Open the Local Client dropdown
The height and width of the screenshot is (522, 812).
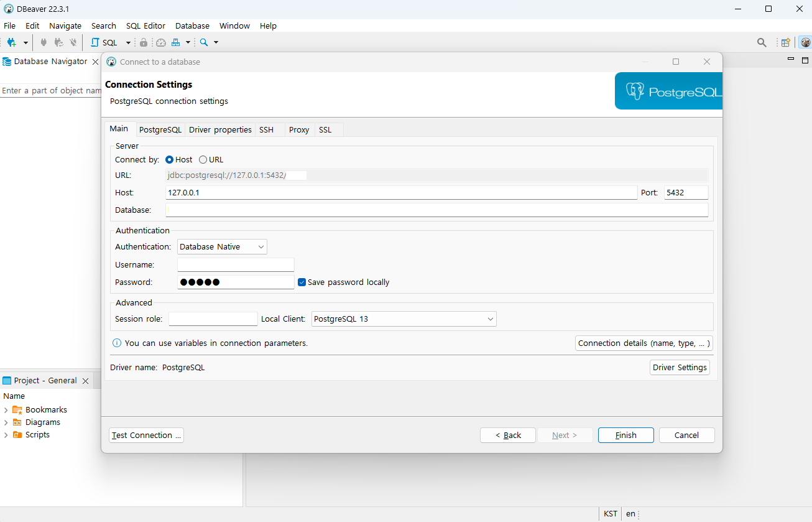(x=404, y=319)
